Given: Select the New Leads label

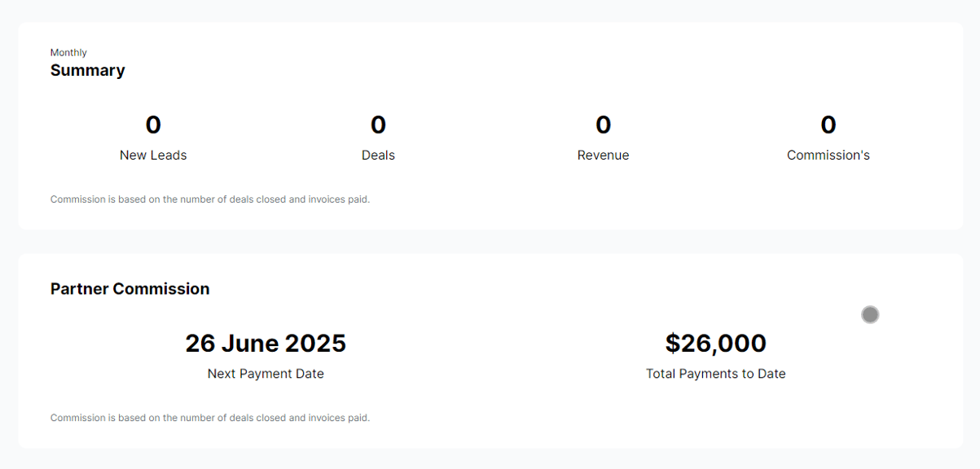Looking at the screenshot, I should 153,156.
